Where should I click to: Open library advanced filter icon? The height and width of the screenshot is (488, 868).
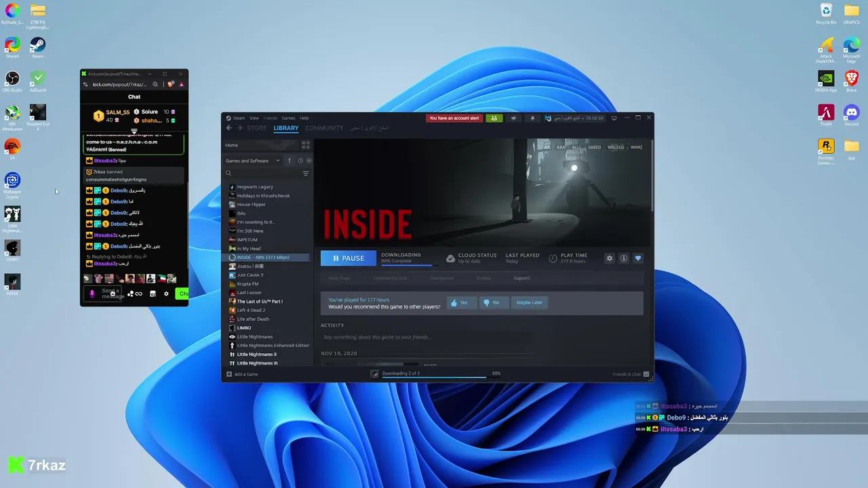point(306,174)
